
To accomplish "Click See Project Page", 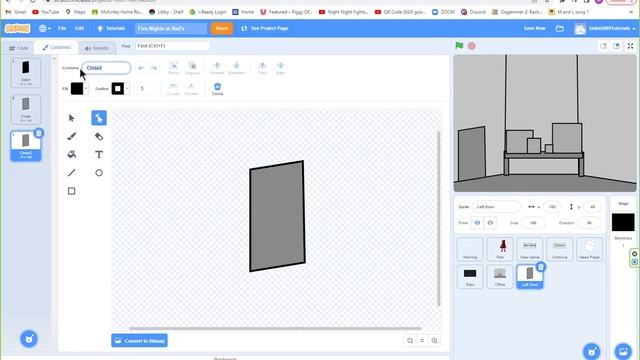I will [x=265, y=28].
